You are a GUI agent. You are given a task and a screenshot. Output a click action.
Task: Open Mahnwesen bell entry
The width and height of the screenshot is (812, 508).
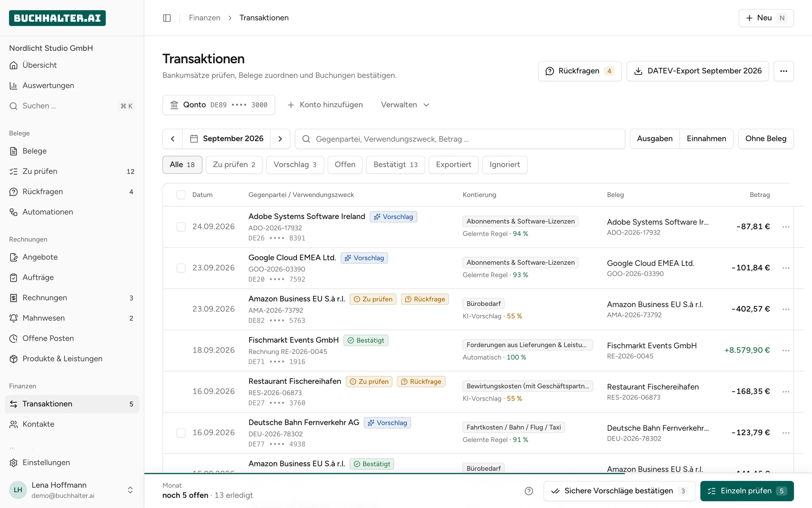pyautogui.click(x=72, y=318)
